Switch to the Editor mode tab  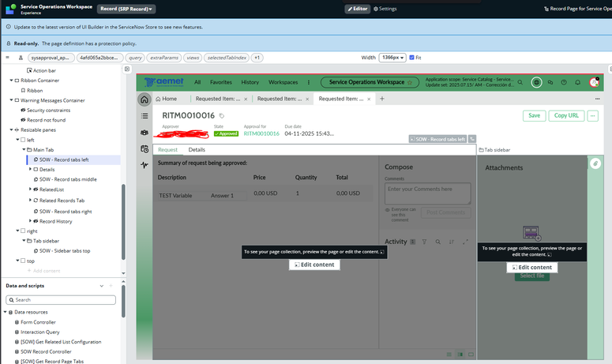point(358,9)
